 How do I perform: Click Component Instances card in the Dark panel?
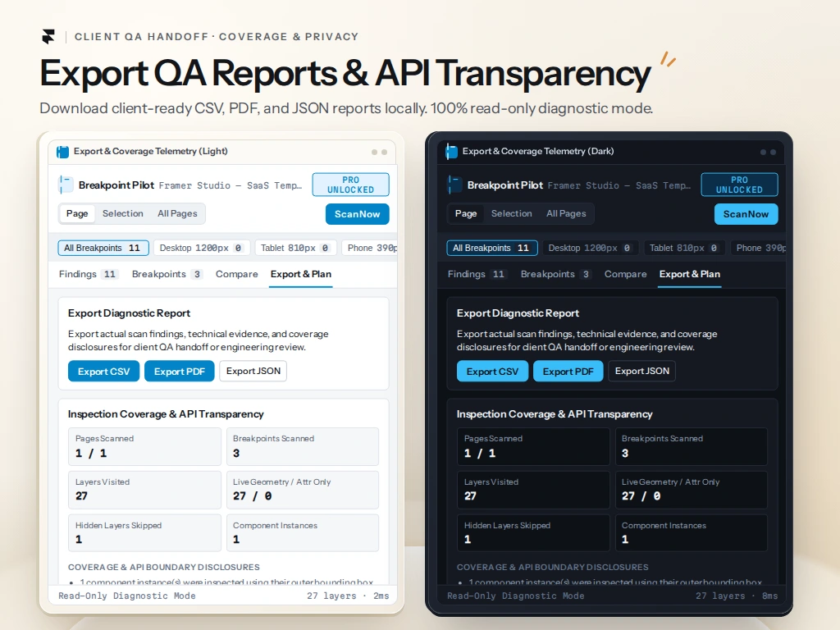click(691, 533)
